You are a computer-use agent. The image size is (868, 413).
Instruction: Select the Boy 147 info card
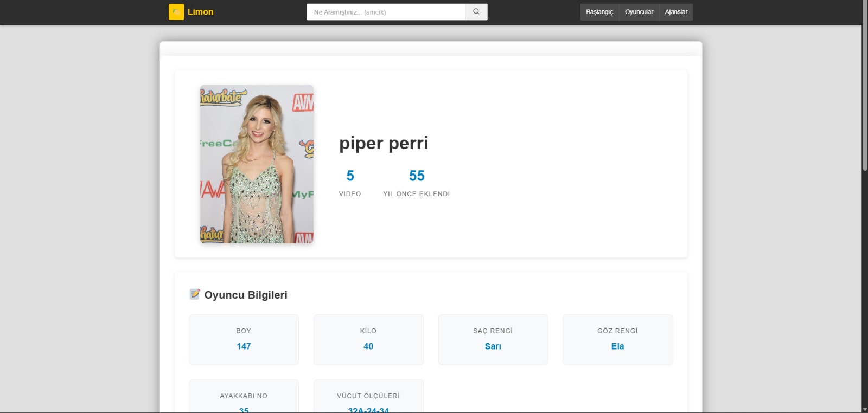click(x=244, y=340)
